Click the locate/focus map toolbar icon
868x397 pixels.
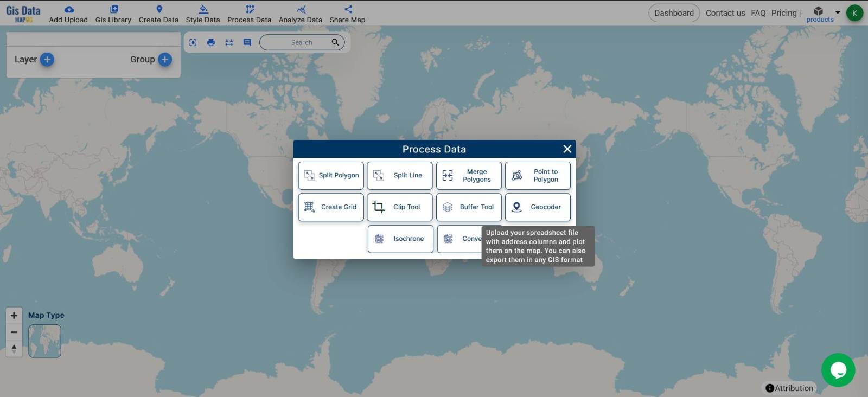tap(193, 42)
